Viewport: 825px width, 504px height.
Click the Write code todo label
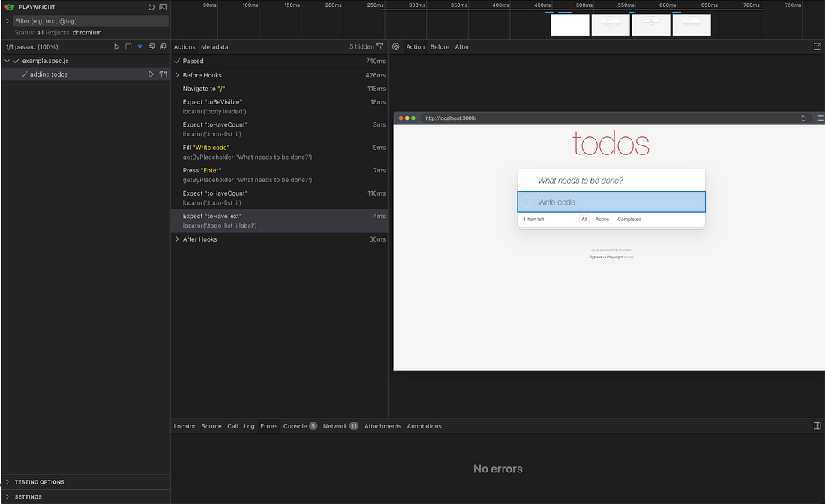pyautogui.click(x=556, y=202)
